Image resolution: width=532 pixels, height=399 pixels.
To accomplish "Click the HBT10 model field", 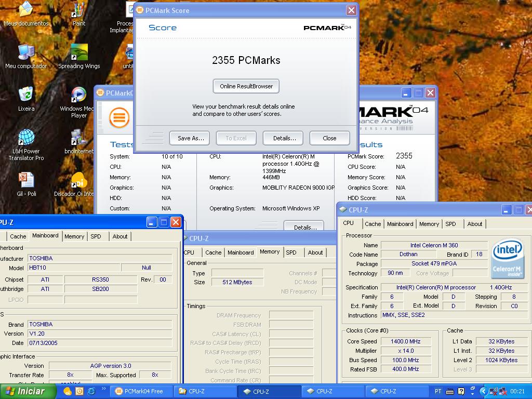I will click(x=74, y=268).
